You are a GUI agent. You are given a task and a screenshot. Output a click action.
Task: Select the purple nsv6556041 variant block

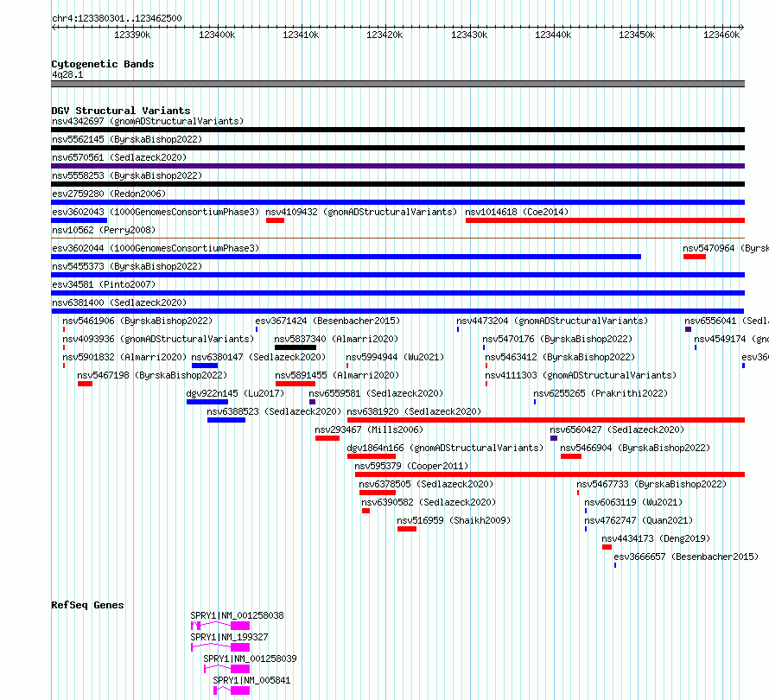tap(688, 329)
